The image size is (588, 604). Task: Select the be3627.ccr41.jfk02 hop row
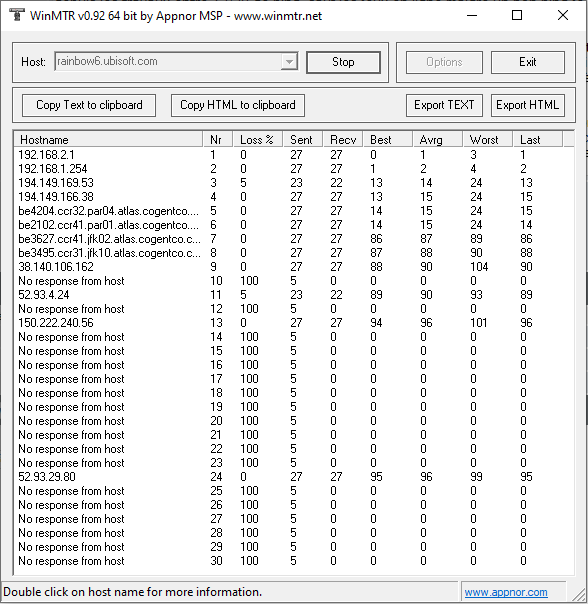point(294,239)
